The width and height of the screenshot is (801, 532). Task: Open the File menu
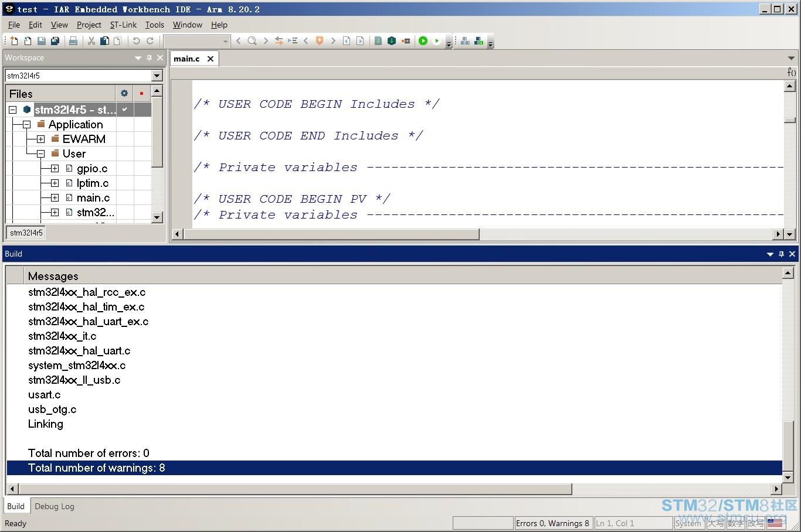(14, 25)
